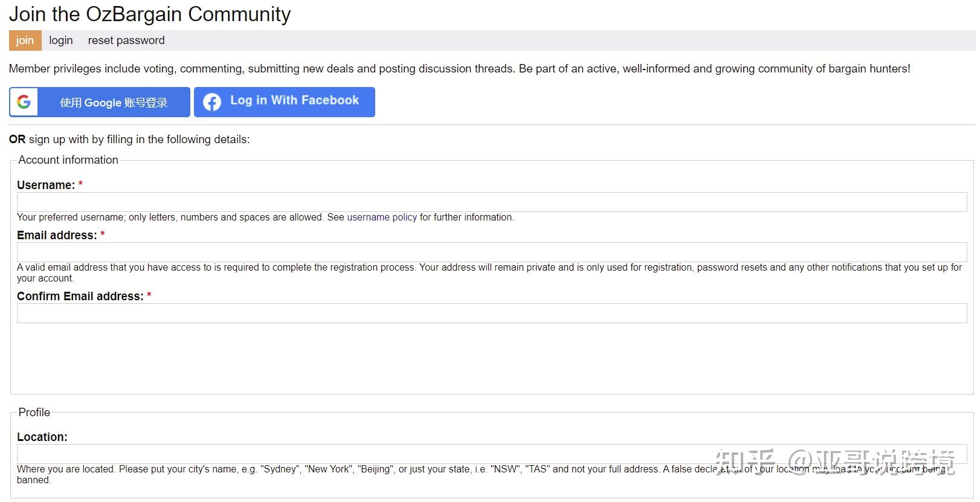Screen dimensions: 980x502
Task: Click the Facebook 'f' logo icon
Action: pos(211,102)
